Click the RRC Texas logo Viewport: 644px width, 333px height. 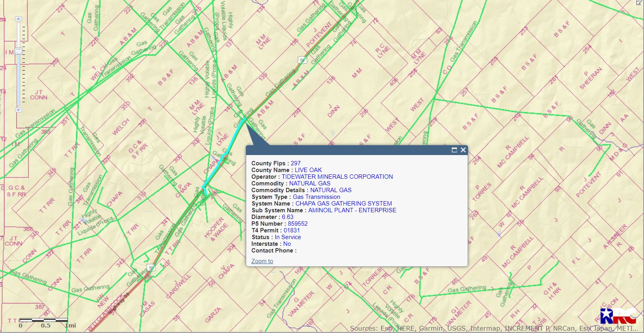point(618,316)
